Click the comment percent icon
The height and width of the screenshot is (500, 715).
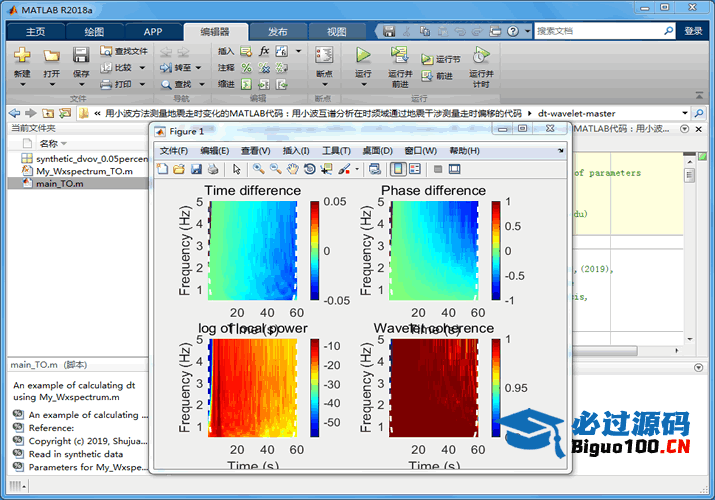coord(246,67)
